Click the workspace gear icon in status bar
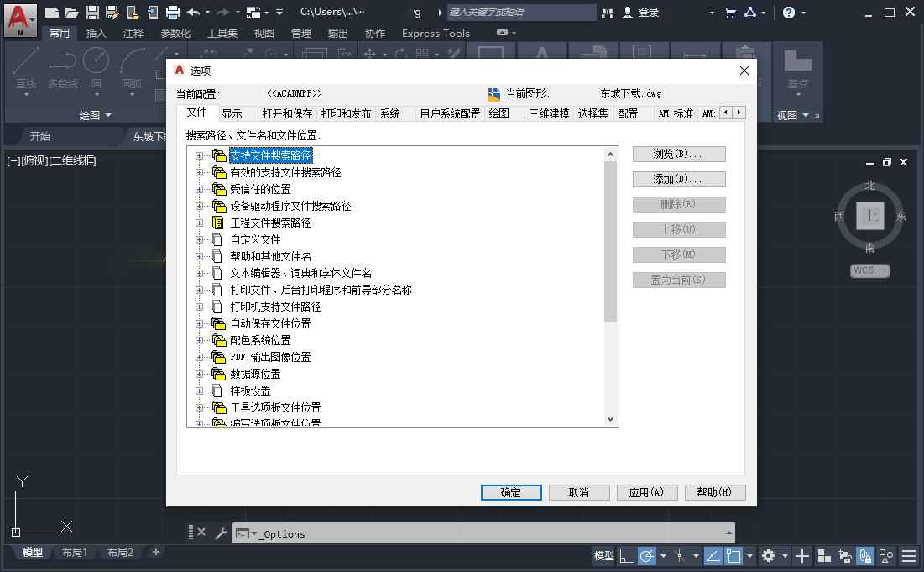 coord(768,555)
